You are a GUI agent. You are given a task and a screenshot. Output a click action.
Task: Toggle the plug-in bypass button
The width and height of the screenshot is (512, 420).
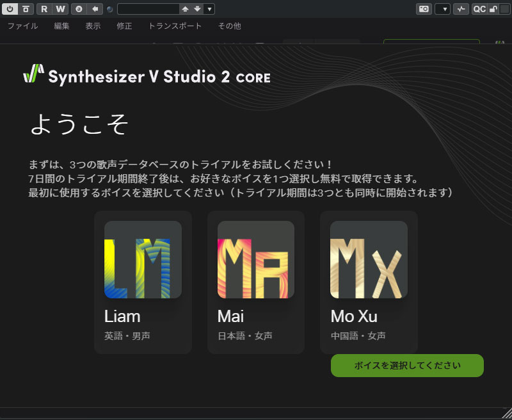pyautogui.click(x=26, y=9)
